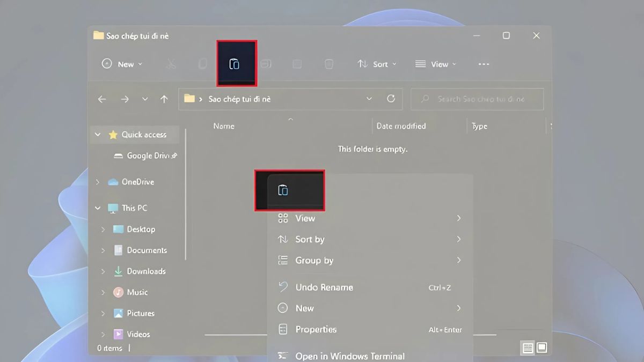644x362 pixels.
Task: Expand the chevron beside Music
Action: [x=103, y=292]
